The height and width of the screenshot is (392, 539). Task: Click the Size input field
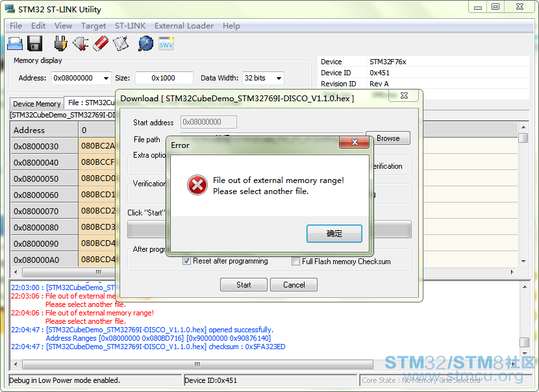164,78
